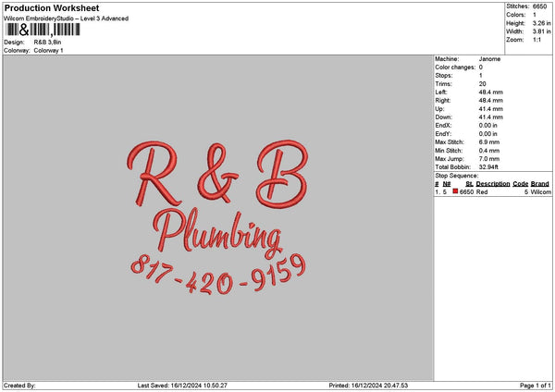Click the phone number 817-420-9159 in design

(x=218, y=275)
